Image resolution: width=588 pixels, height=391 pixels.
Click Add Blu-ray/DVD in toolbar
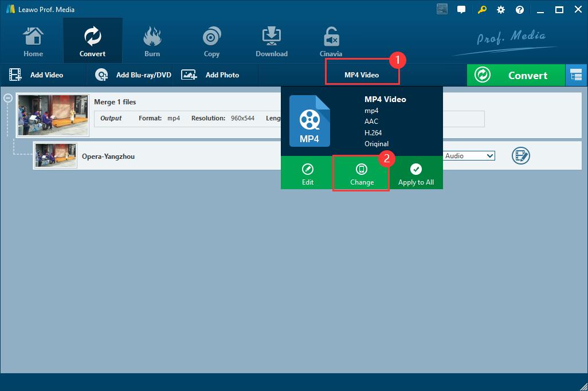[x=134, y=75]
